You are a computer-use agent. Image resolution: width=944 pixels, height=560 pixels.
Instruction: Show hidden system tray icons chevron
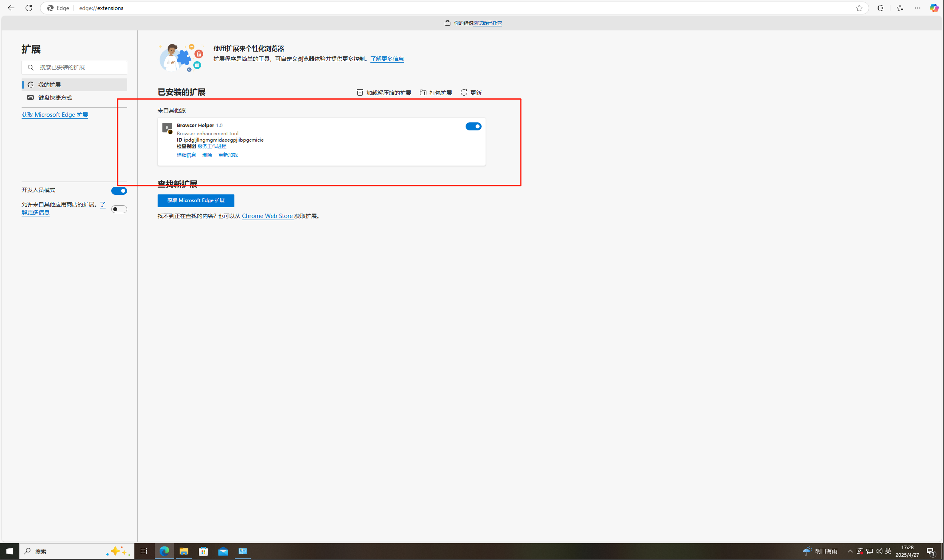point(850,551)
